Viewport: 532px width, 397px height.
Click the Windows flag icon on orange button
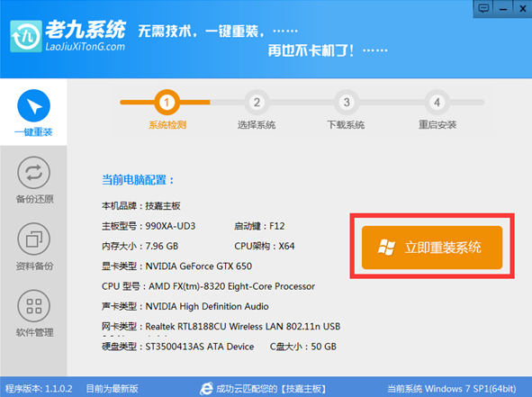[386, 248]
